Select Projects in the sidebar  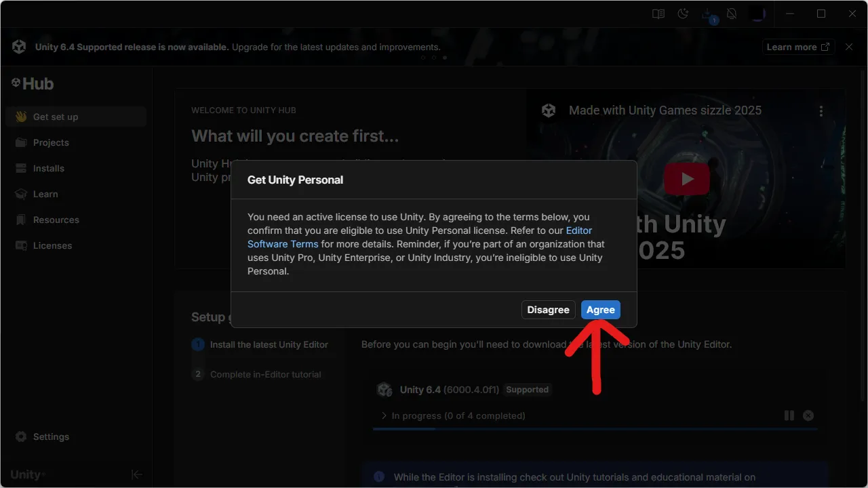50,142
